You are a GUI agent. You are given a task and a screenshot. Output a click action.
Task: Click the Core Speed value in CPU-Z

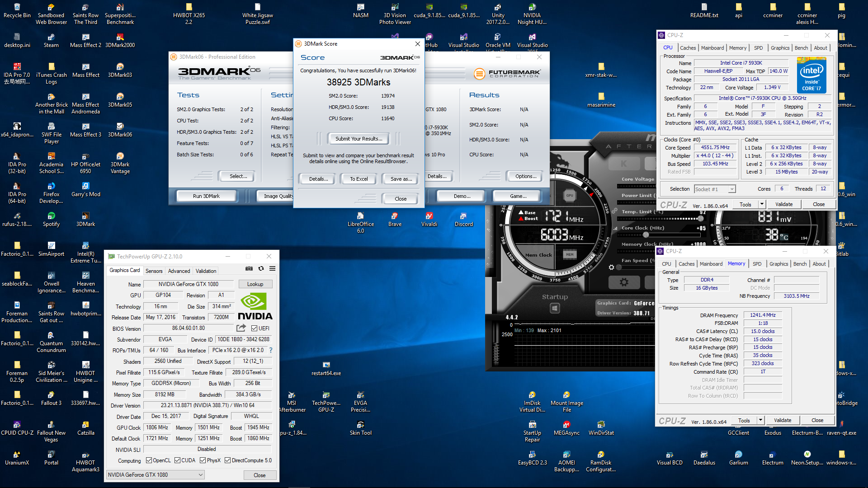pos(715,147)
